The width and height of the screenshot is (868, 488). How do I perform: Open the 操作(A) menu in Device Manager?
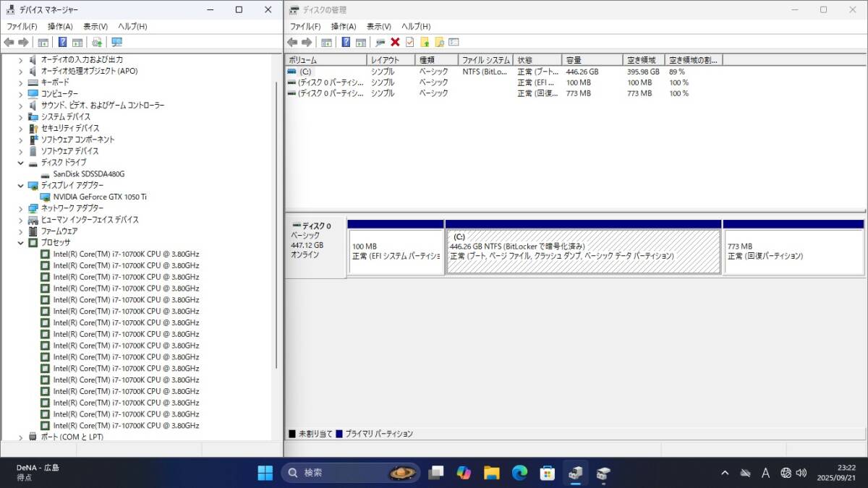(60, 27)
